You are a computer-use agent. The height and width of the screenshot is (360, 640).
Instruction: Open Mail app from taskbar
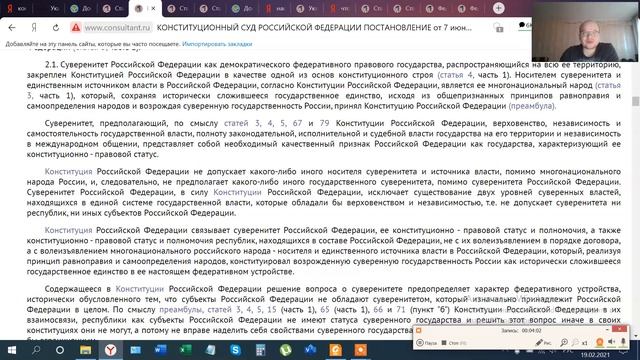coord(136,350)
